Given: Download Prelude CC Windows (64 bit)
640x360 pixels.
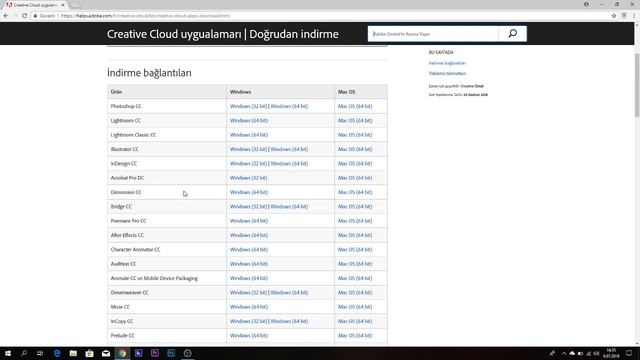Looking at the screenshot, I should click(x=249, y=336).
